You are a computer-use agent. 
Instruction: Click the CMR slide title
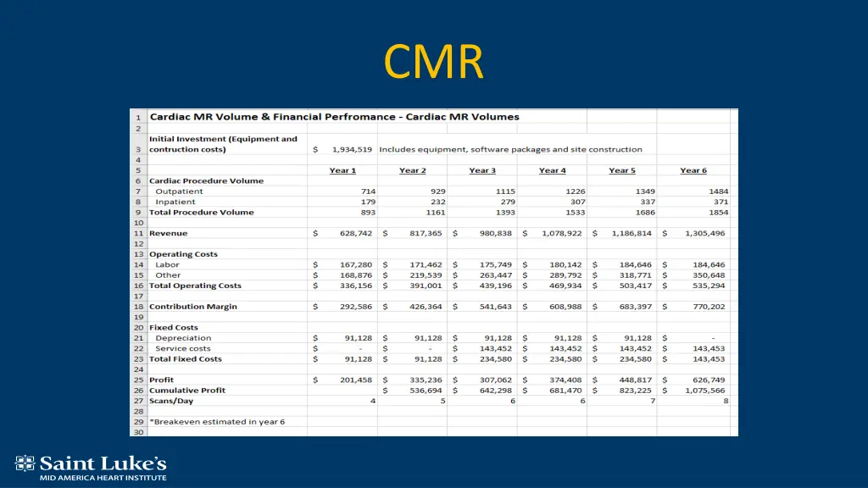pos(433,62)
